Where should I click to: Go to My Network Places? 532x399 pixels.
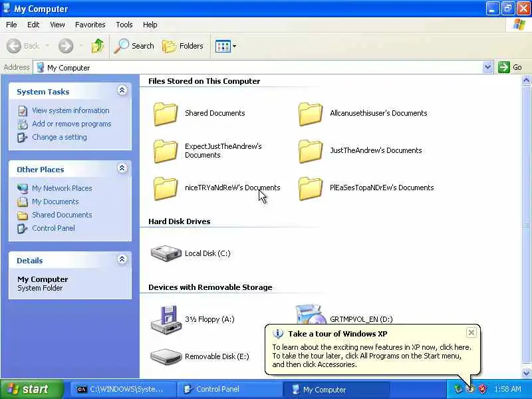(x=62, y=188)
